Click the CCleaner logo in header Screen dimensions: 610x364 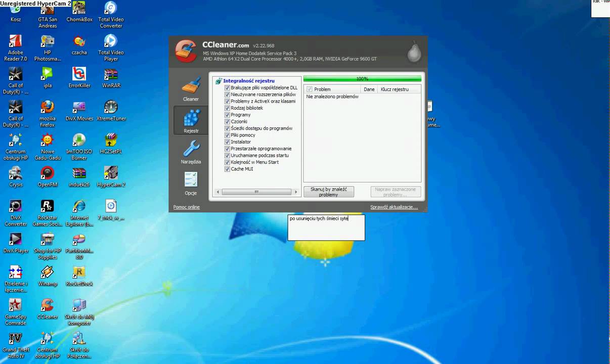click(x=186, y=51)
